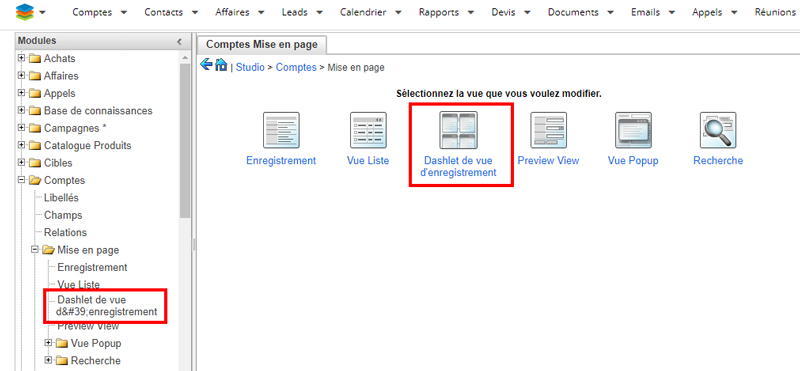The image size is (800, 371).
Task: Click the Sugar cube logo
Action: (23, 12)
